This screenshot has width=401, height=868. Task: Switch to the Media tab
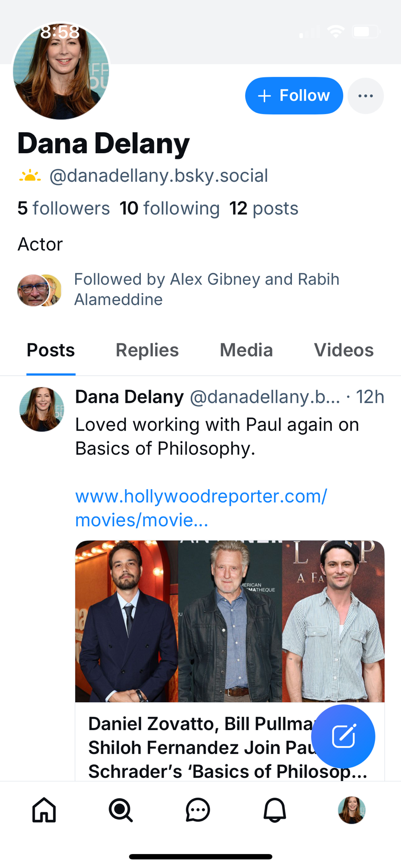tap(246, 350)
